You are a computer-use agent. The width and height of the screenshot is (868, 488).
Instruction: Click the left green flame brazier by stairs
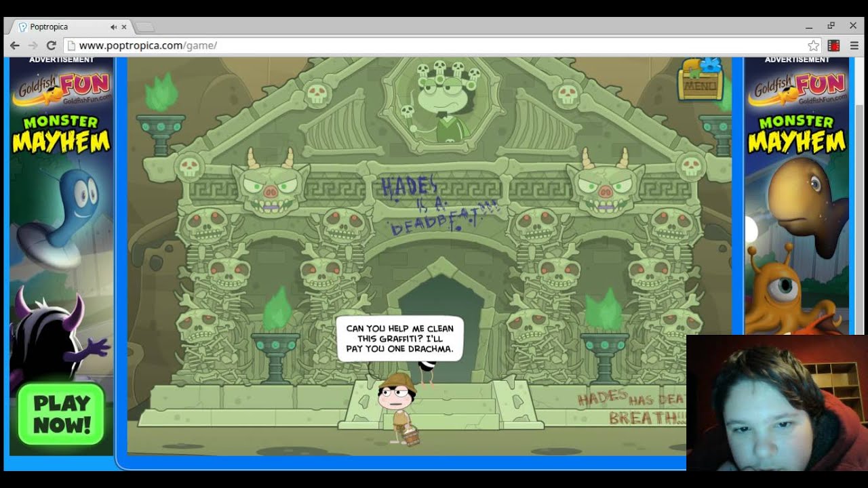(276, 336)
